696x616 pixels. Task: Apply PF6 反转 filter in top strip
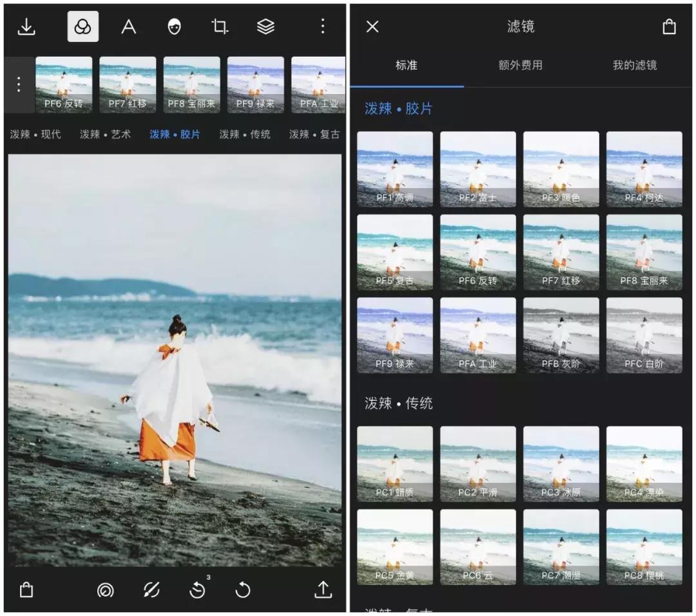tap(64, 84)
